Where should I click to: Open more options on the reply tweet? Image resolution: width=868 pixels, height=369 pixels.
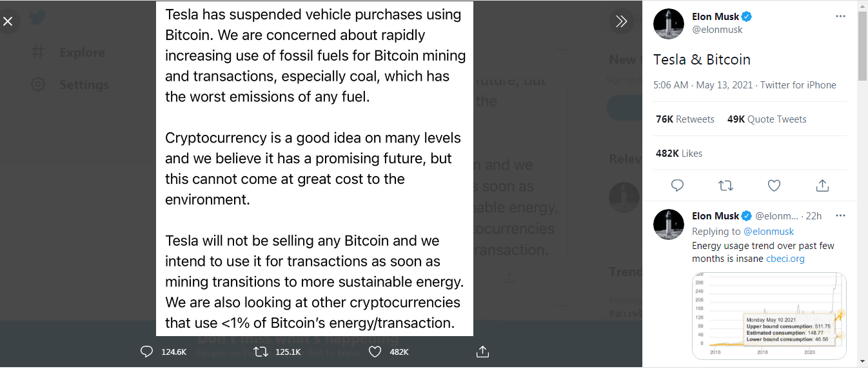pos(840,215)
